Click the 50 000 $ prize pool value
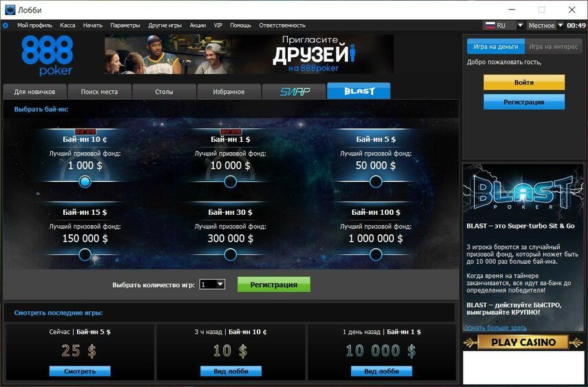The height and width of the screenshot is (387, 588). point(376,165)
